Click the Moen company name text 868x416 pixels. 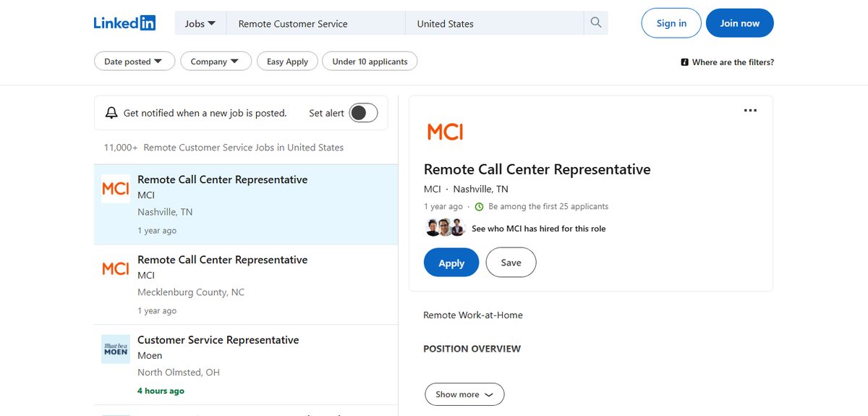(x=150, y=355)
